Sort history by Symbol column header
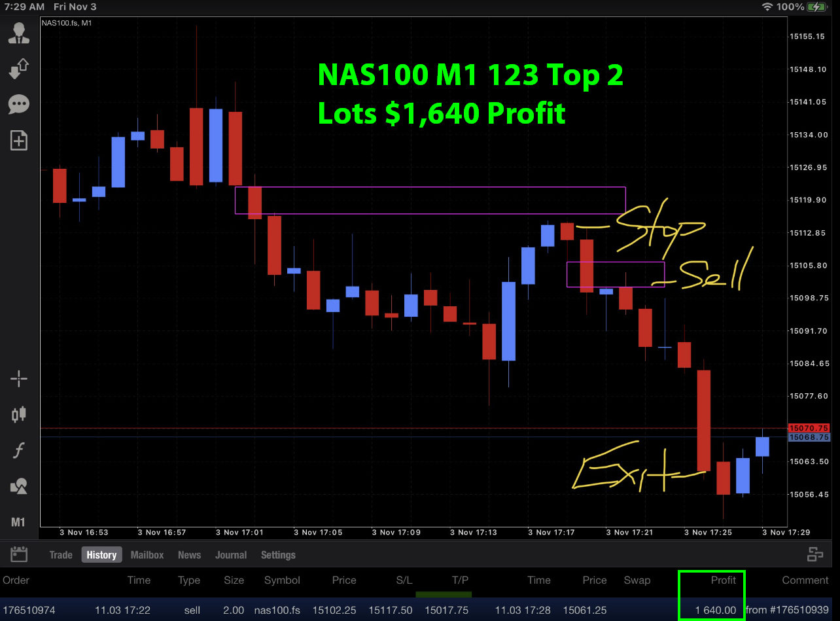The image size is (840, 621). click(282, 580)
